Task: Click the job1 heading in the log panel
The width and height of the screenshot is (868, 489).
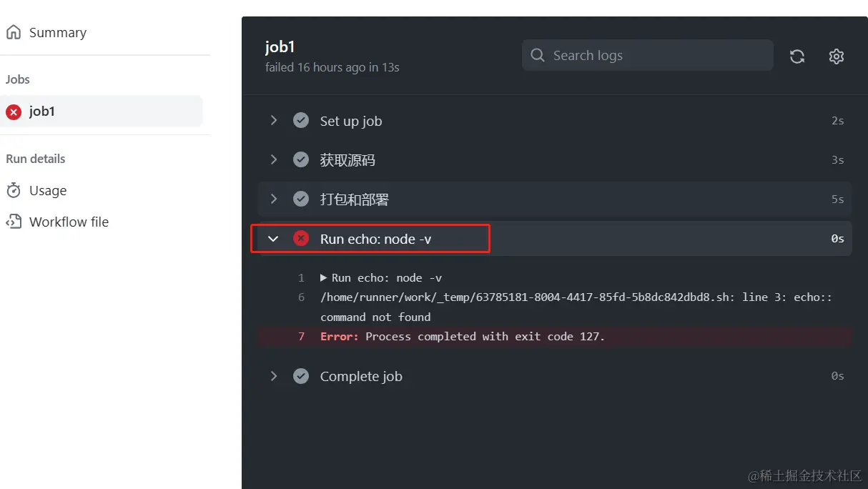Action: [280, 47]
